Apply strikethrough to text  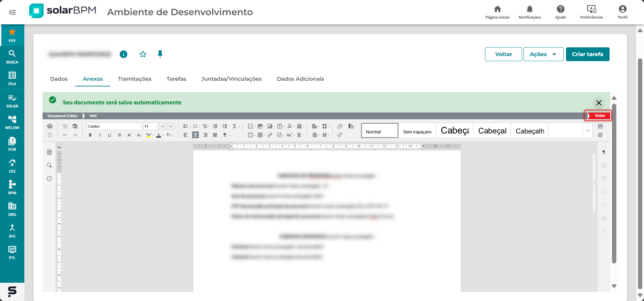(119, 135)
